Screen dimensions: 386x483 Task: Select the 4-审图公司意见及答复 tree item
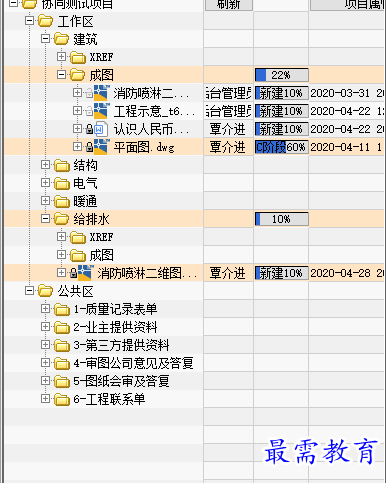click(x=133, y=363)
